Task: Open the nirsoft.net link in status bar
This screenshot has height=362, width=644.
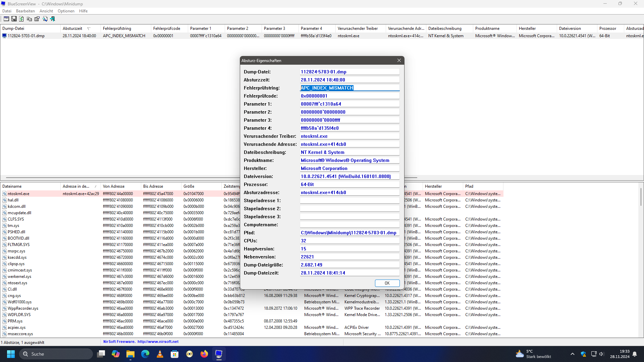Action: [158, 342]
